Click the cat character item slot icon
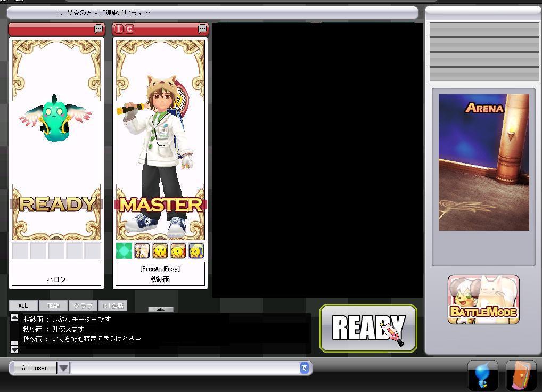This screenshot has height=392, width=542. (x=142, y=251)
